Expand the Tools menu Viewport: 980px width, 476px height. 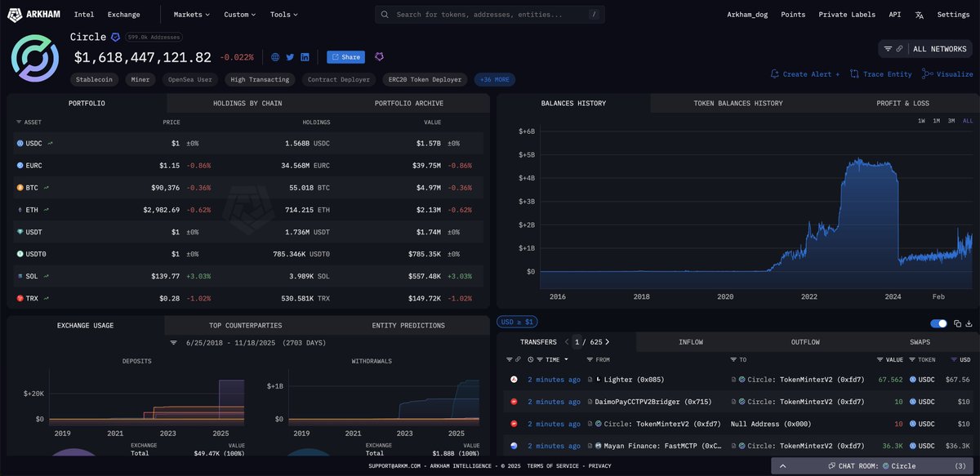(283, 14)
